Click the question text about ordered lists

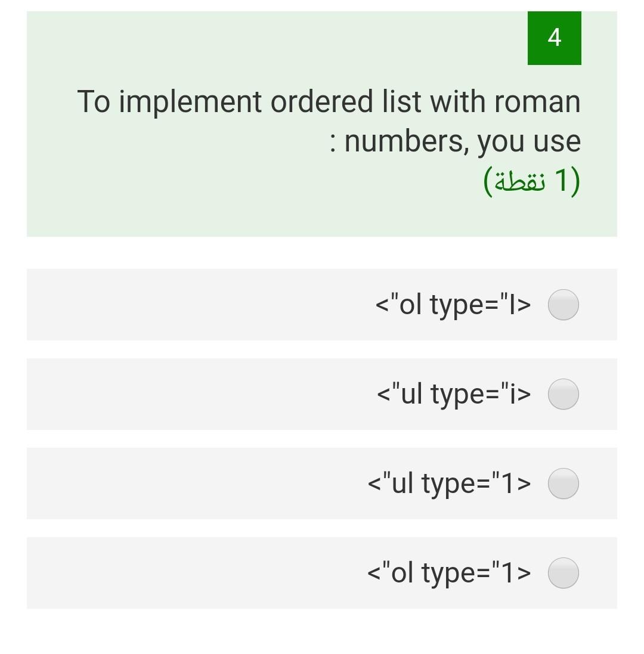coord(328,119)
